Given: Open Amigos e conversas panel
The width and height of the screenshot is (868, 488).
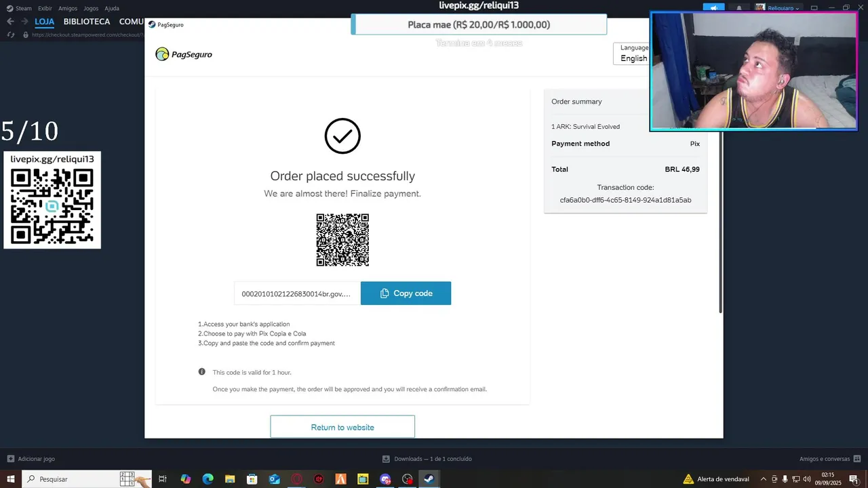Looking at the screenshot, I should 829,459.
